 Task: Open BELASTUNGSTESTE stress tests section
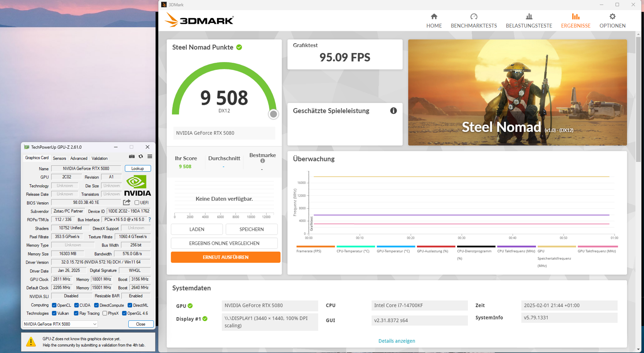529,21
